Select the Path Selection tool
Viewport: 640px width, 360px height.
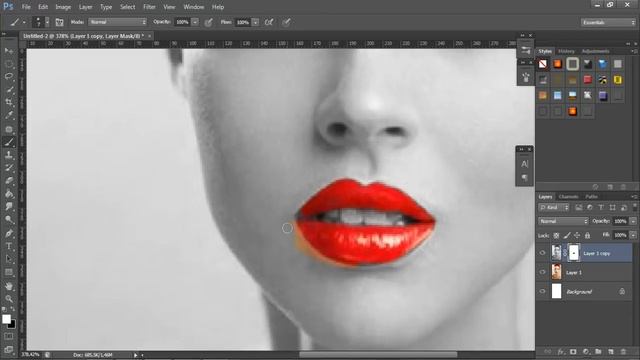pyautogui.click(x=9, y=259)
